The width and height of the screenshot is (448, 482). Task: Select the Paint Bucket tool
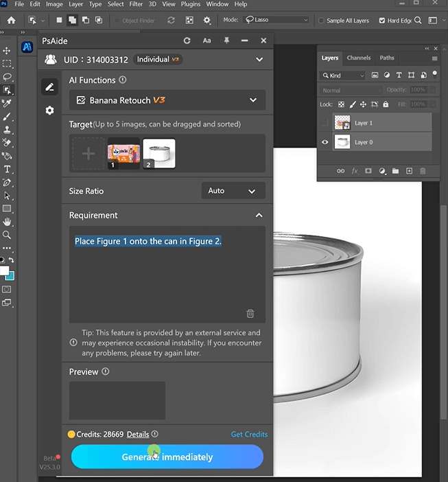coord(7,156)
